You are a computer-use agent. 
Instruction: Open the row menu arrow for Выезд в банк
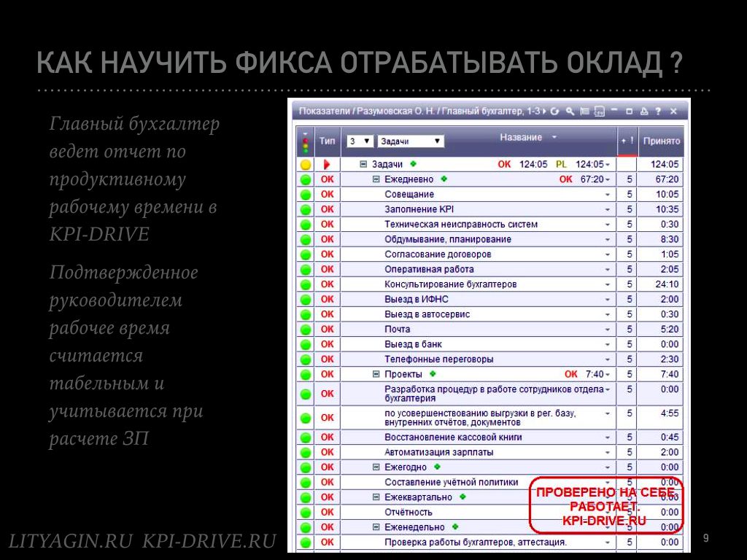coord(608,344)
